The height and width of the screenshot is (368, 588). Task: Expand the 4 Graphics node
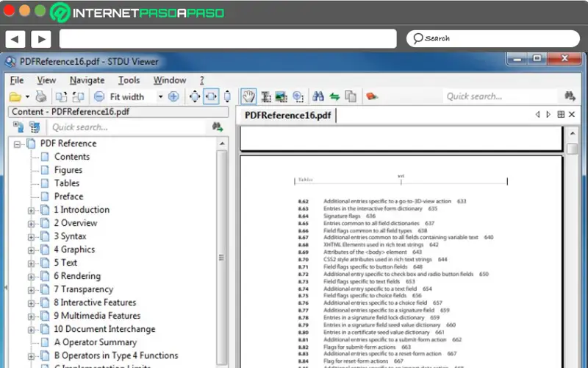(x=31, y=250)
